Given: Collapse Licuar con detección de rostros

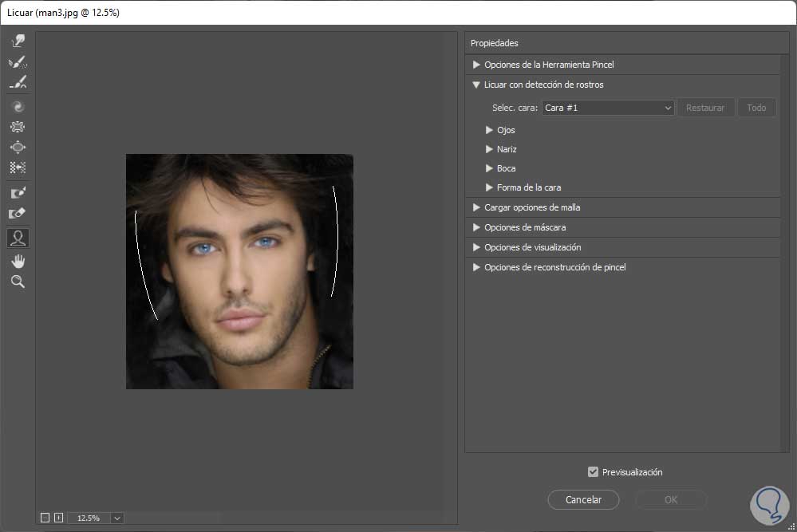Looking at the screenshot, I should coord(476,85).
